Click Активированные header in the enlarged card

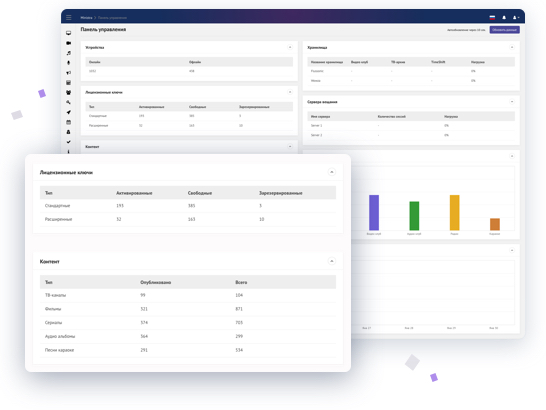tap(134, 193)
